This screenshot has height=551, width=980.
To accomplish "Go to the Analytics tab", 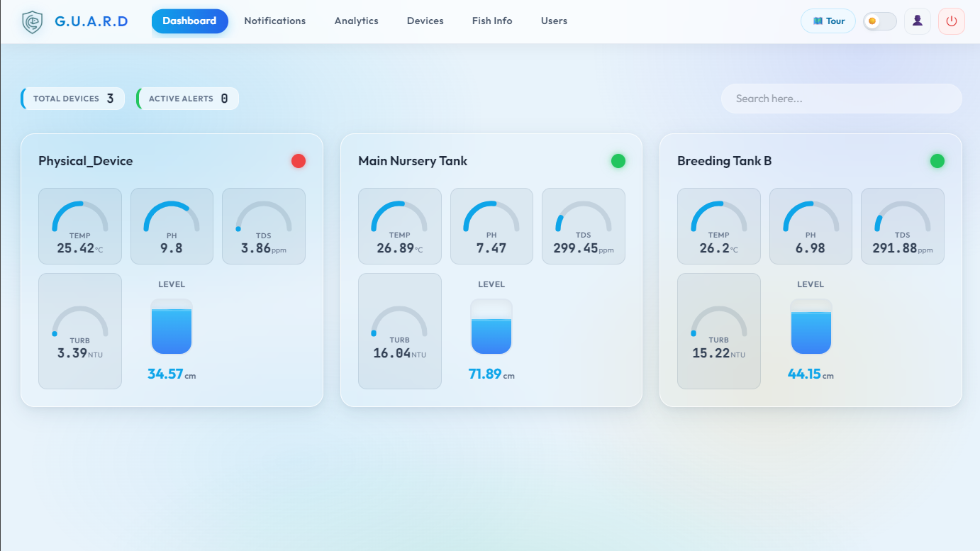I will 357,21.
